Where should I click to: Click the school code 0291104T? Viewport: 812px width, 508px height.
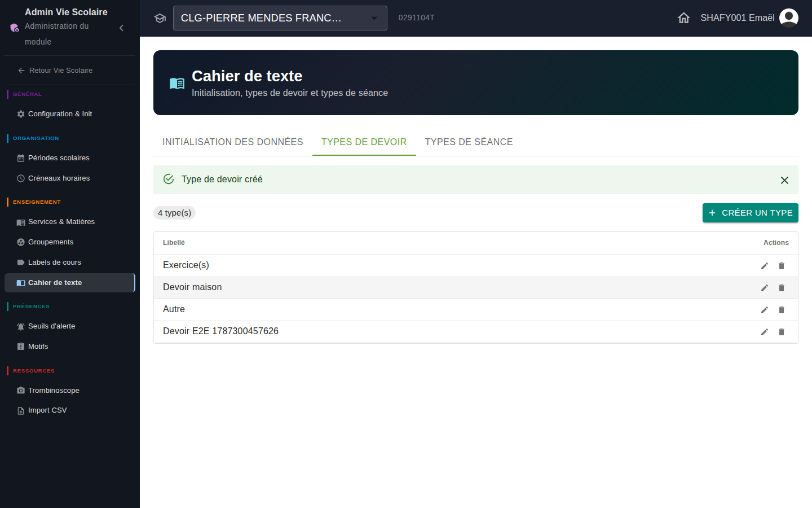pyautogui.click(x=416, y=17)
